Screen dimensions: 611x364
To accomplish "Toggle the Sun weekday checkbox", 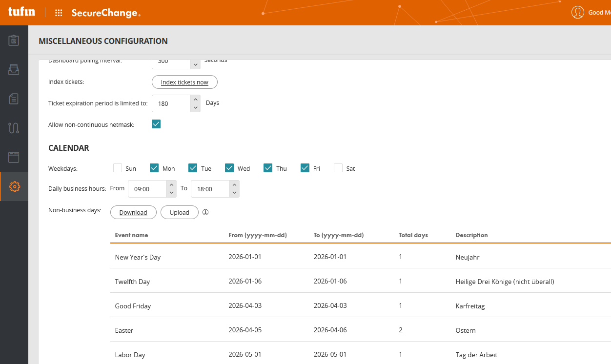I will coord(118,168).
